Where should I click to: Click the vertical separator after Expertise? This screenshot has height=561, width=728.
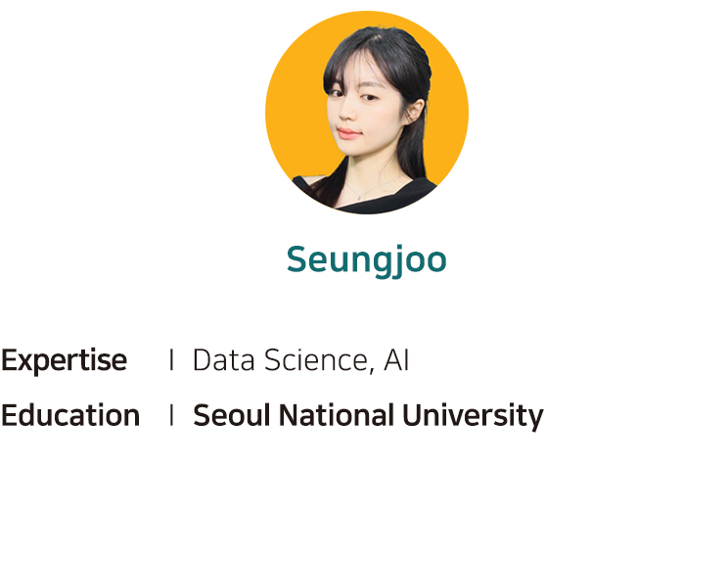click(172, 360)
